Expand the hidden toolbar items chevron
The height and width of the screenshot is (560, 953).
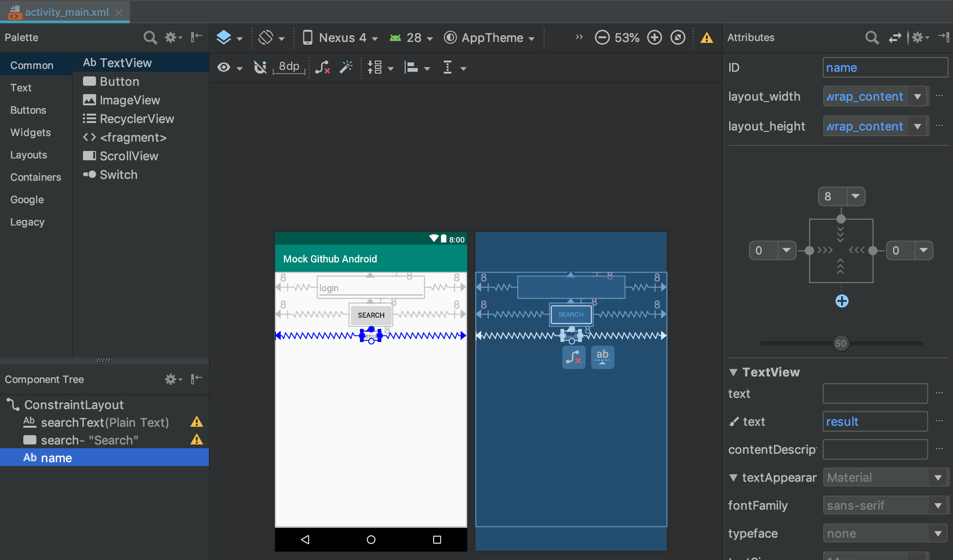pyautogui.click(x=579, y=37)
